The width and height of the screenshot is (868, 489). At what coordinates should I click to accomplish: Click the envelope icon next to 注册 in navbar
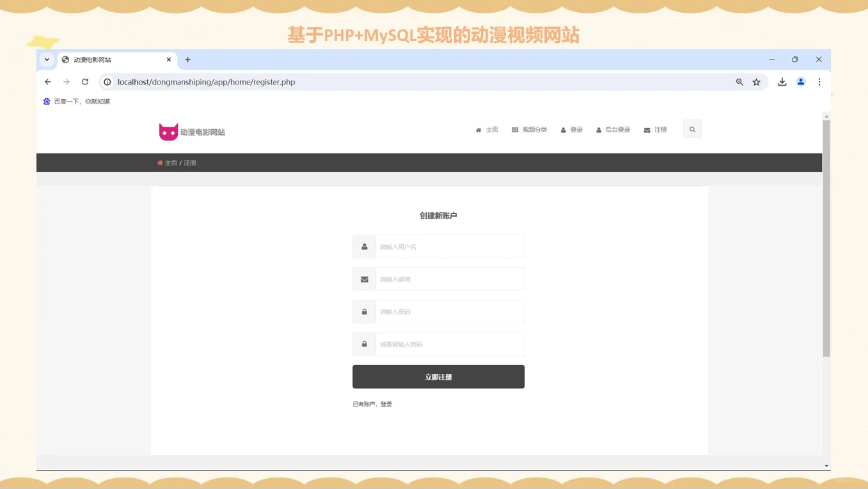pos(646,129)
